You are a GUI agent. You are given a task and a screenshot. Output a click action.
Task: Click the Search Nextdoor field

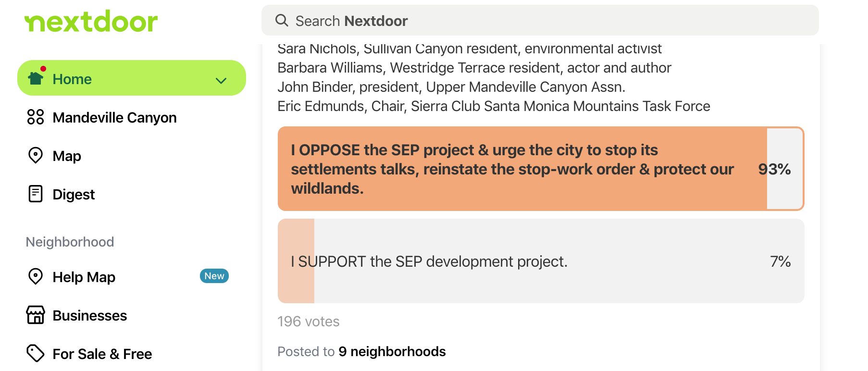(540, 20)
